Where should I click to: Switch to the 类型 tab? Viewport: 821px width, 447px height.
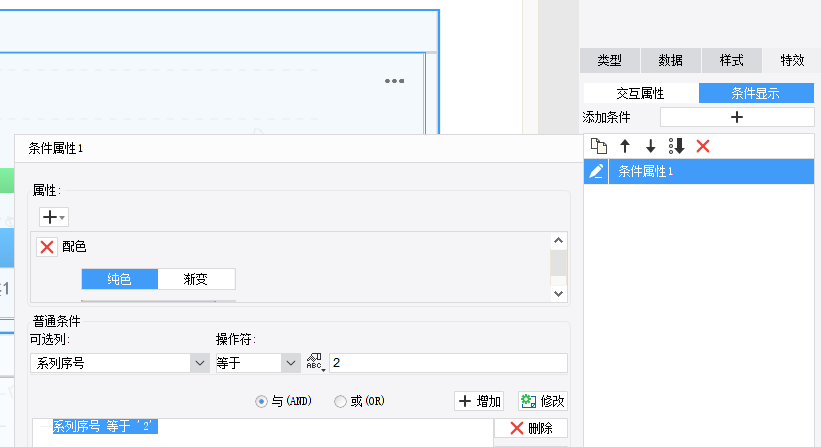click(610, 60)
